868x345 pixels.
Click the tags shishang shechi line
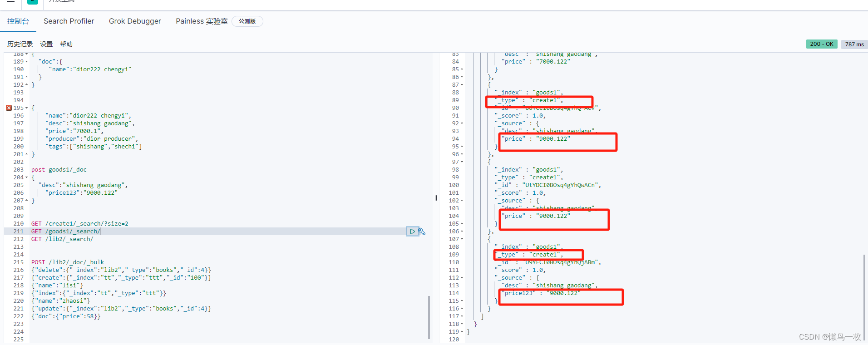[94, 147]
